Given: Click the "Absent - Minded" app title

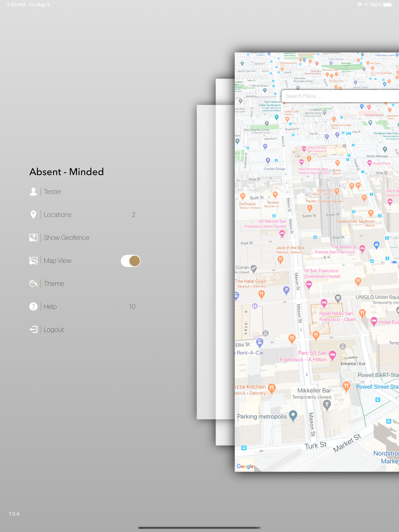Looking at the screenshot, I should 67,172.
